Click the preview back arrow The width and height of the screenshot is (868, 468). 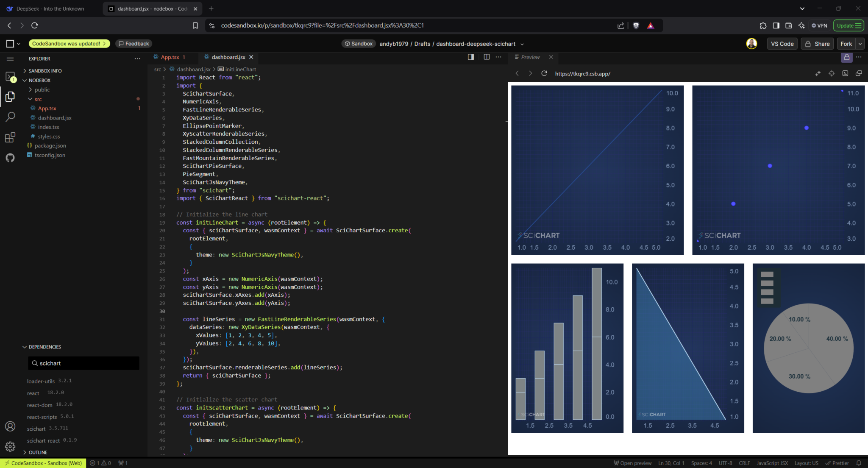coord(517,74)
